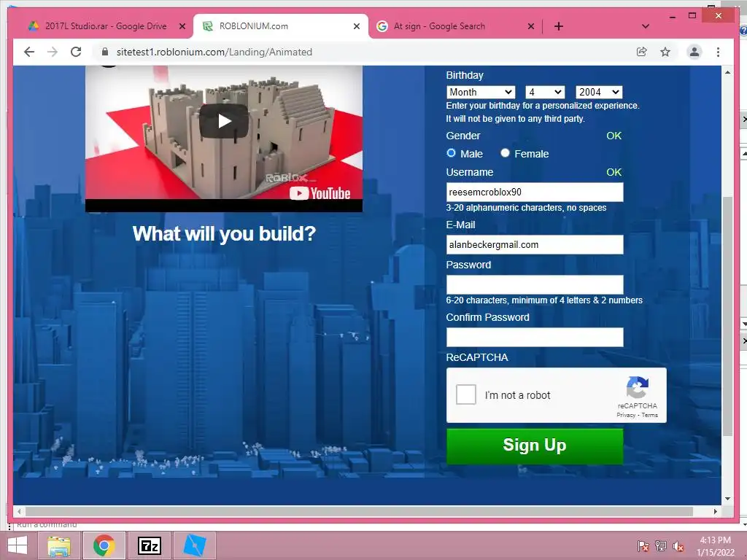Open the reCAPTCHA Terms link

[x=649, y=415]
